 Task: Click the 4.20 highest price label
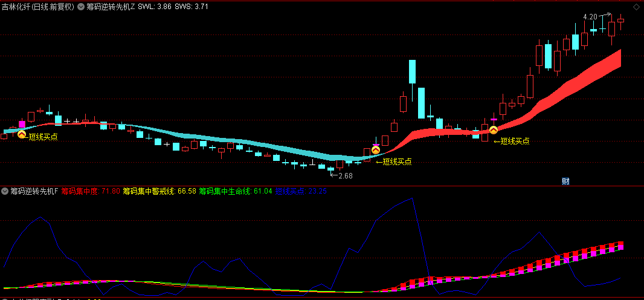[590, 17]
